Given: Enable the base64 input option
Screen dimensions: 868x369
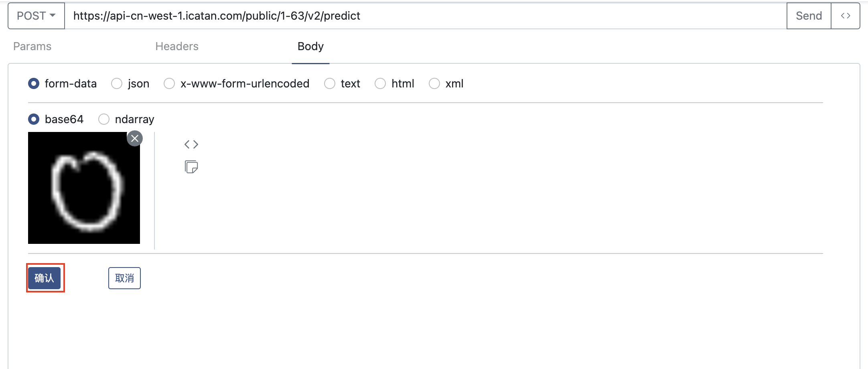Looking at the screenshot, I should pyautogui.click(x=34, y=119).
